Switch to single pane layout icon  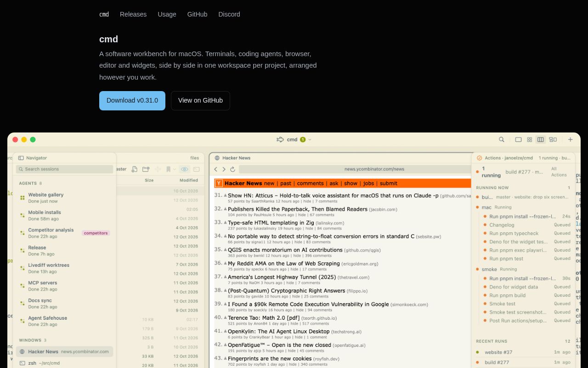(x=518, y=139)
